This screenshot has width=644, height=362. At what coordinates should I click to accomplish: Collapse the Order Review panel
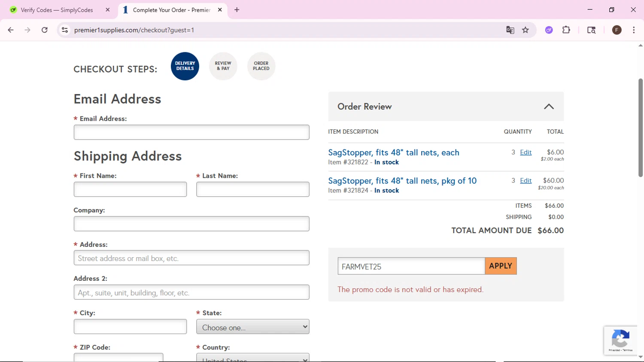tap(549, 106)
